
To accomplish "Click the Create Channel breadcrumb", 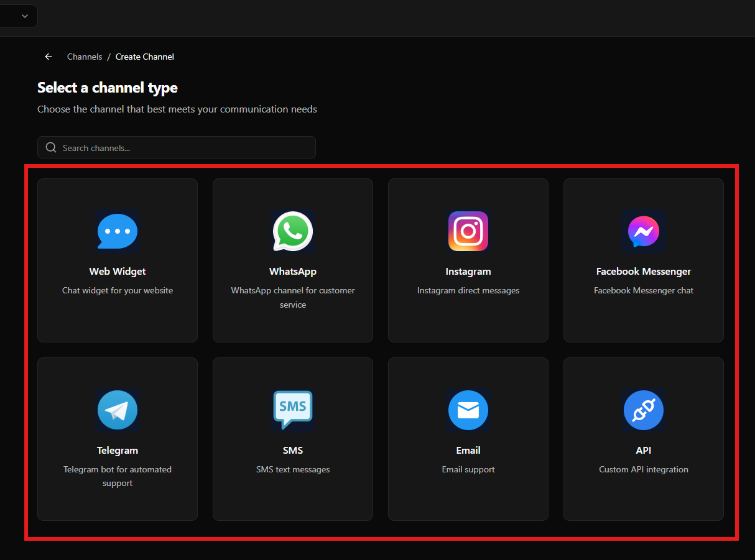I will (145, 57).
